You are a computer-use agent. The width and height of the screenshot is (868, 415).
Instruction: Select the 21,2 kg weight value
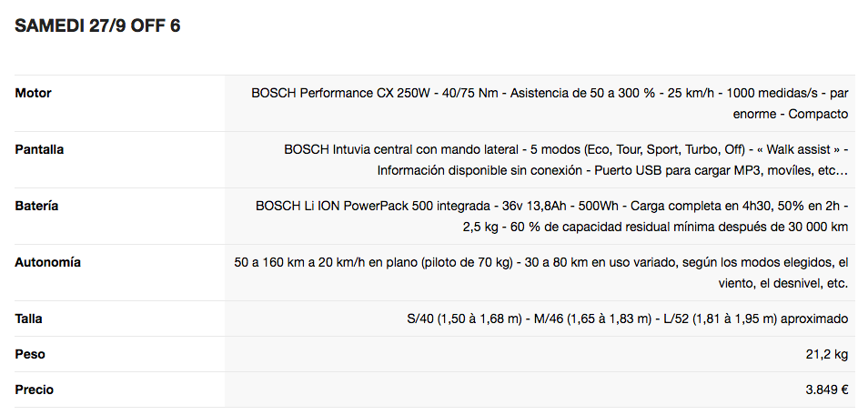tap(827, 354)
